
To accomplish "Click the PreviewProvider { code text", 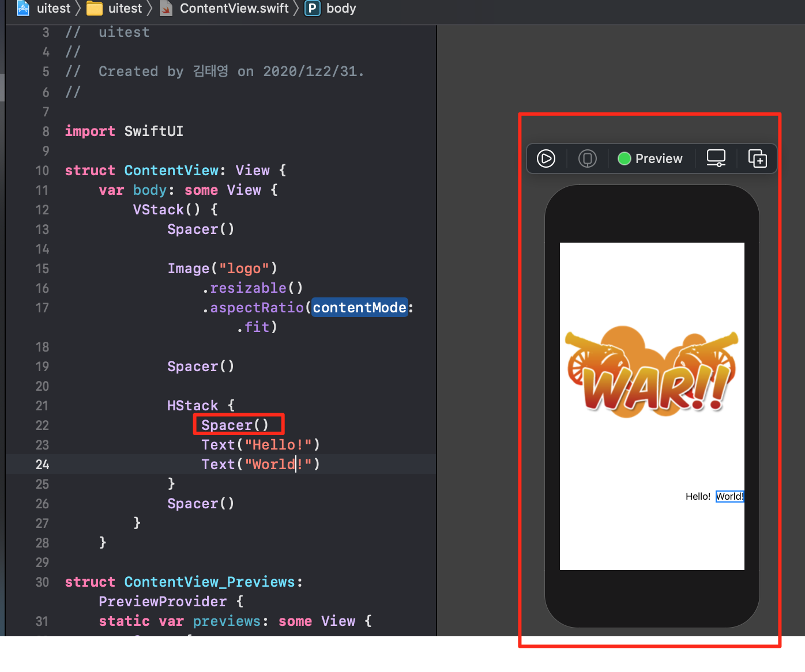I will [x=171, y=602].
